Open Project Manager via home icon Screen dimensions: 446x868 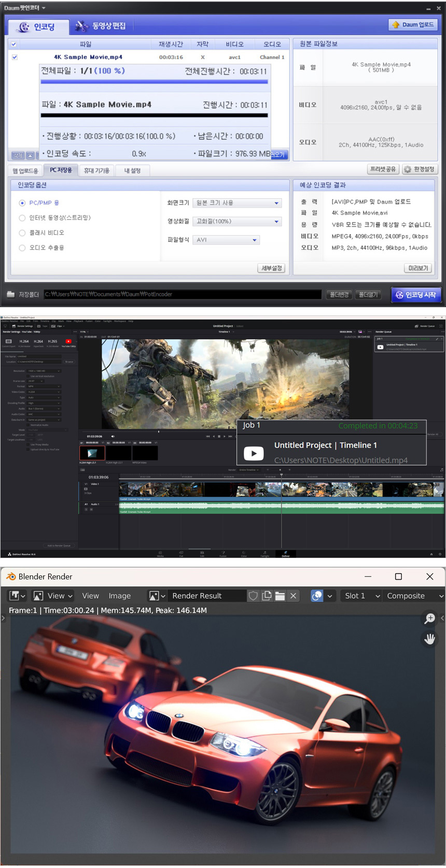click(431, 554)
